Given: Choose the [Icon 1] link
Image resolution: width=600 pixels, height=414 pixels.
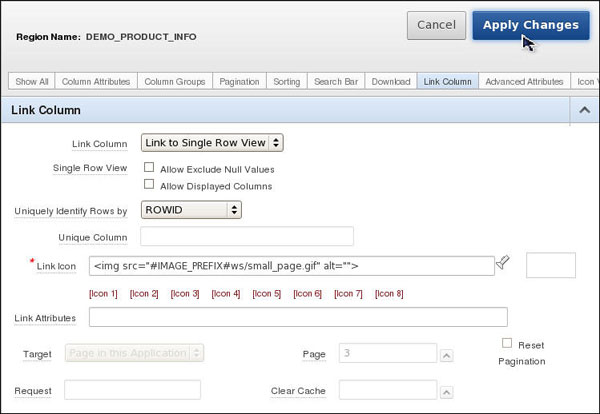Looking at the screenshot, I should 103,294.
